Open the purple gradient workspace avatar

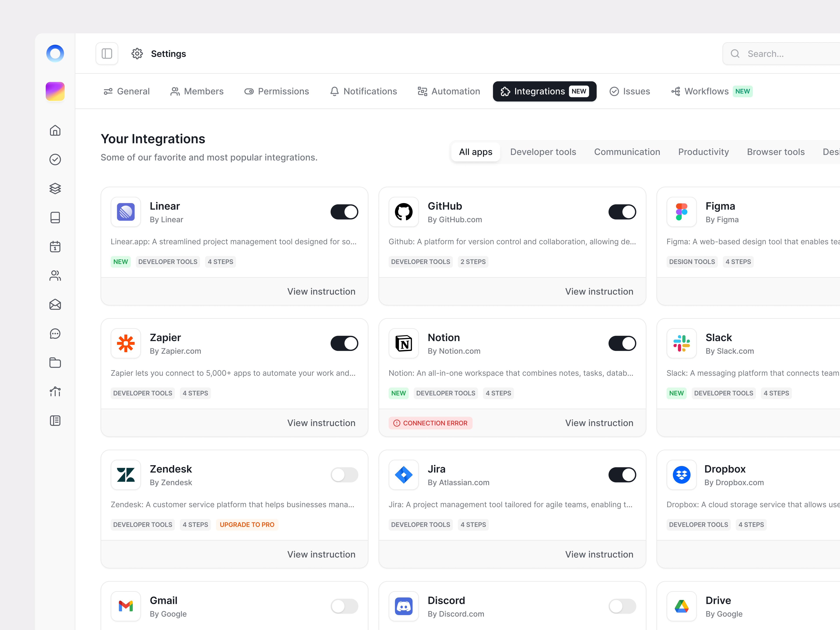[55, 91]
